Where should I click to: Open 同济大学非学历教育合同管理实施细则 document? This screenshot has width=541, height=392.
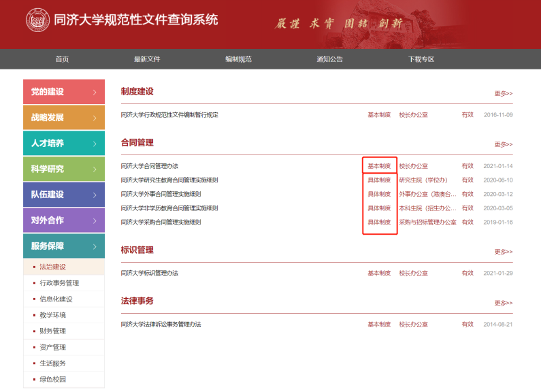(x=169, y=208)
